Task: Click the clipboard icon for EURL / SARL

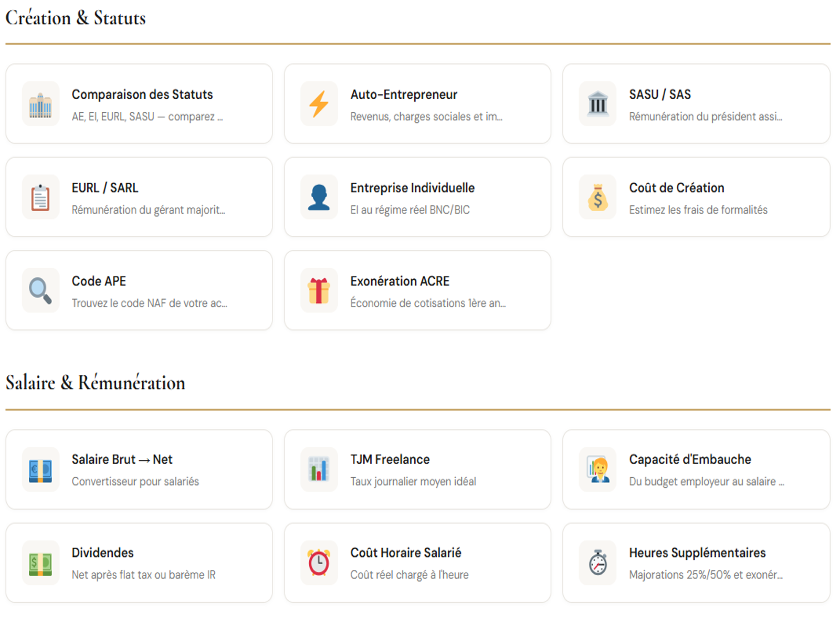Action: 40,197
